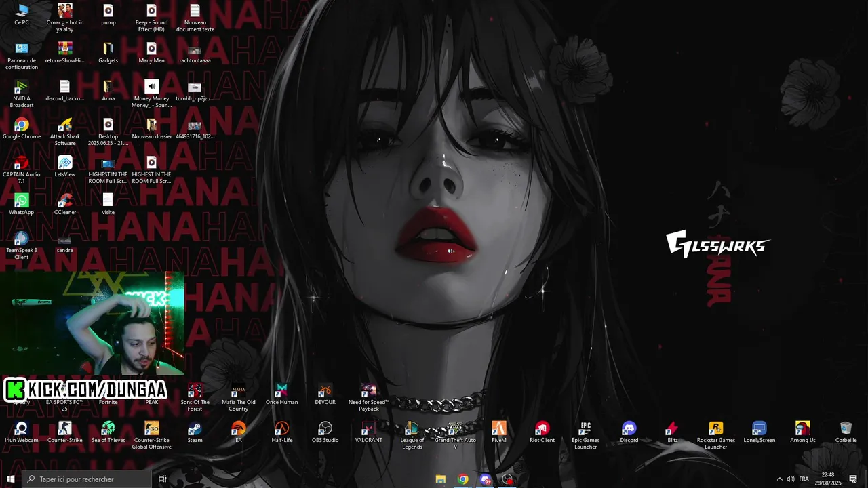
Task: Select the Omar - hot in ya alby file
Action: [x=65, y=18]
